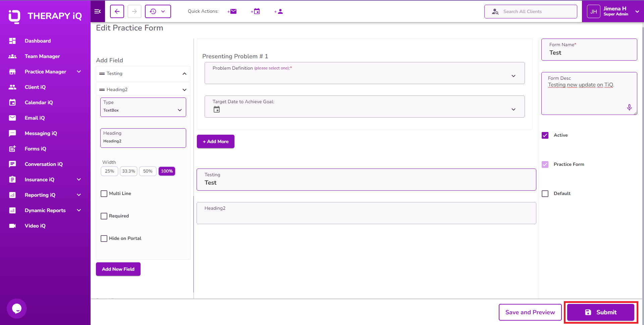
Task: Enable the Multi Line checkbox
Action: 104,193
